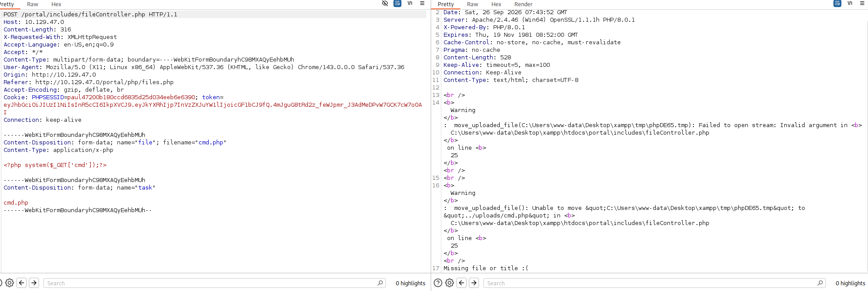Go to previous search match in response
Screen dimensions: 868x291
click(x=462, y=283)
